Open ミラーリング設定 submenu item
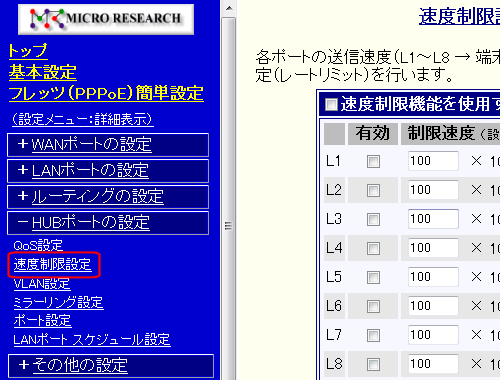This screenshot has width=500, height=380. tap(58, 303)
